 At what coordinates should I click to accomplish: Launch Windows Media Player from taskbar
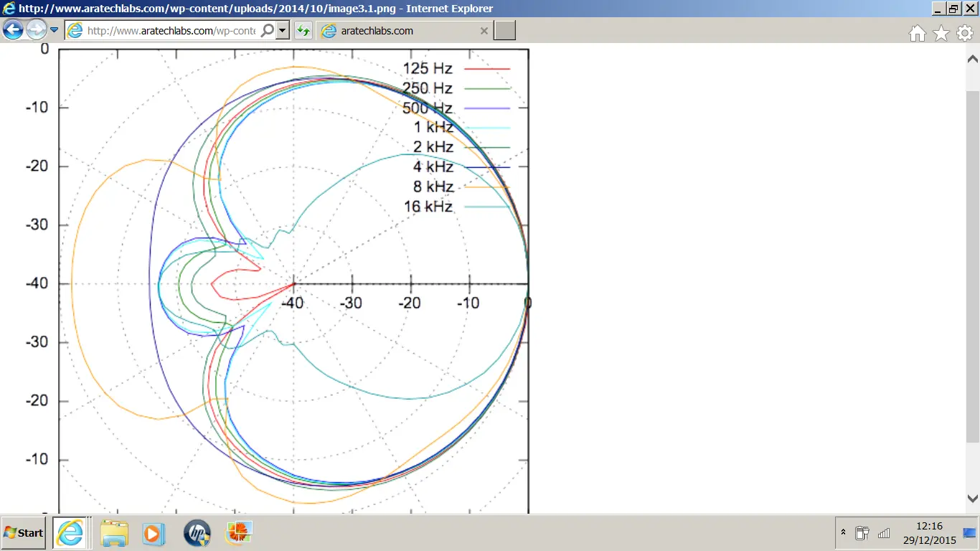pyautogui.click(x=154, y=533)
